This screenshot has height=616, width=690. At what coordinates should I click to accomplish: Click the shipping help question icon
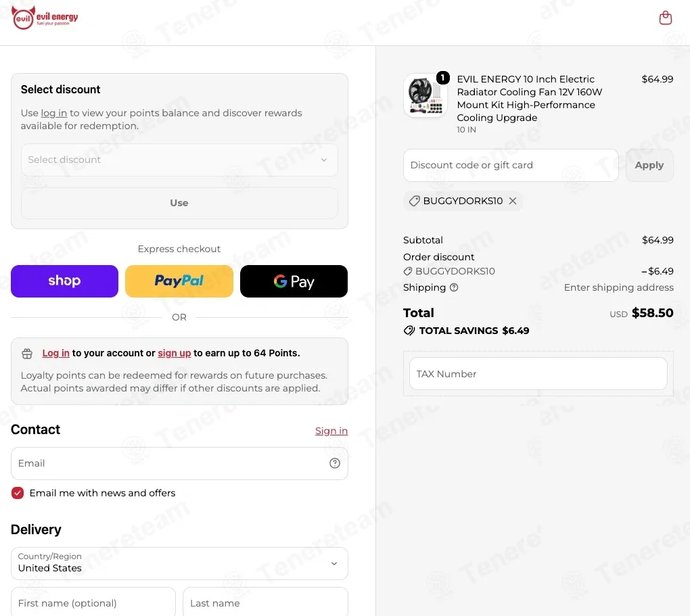454,287
